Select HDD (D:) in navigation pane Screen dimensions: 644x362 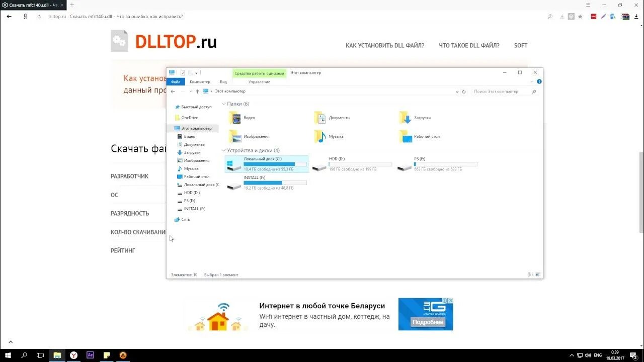click(x=189, y=193)
